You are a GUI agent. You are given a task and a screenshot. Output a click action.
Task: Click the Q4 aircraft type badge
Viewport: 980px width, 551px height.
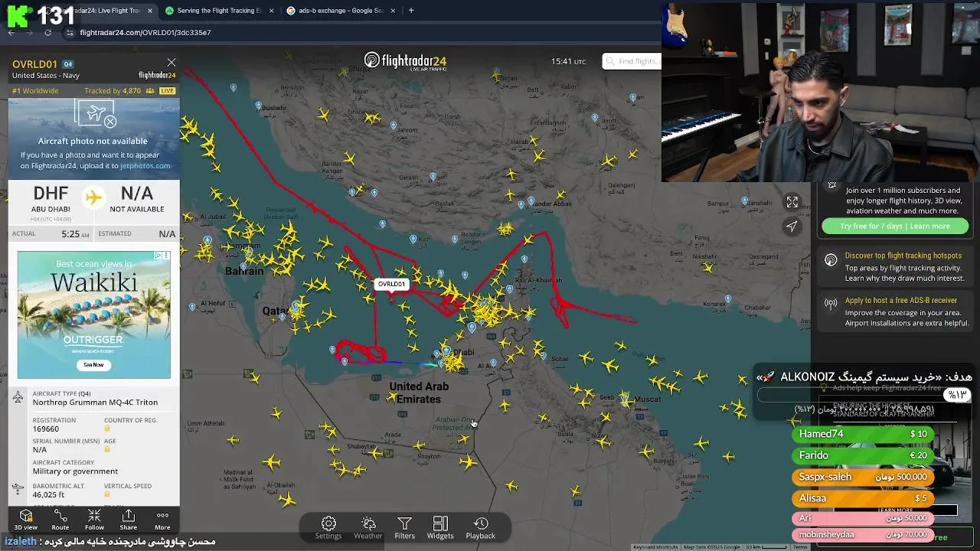pos(67,64)
